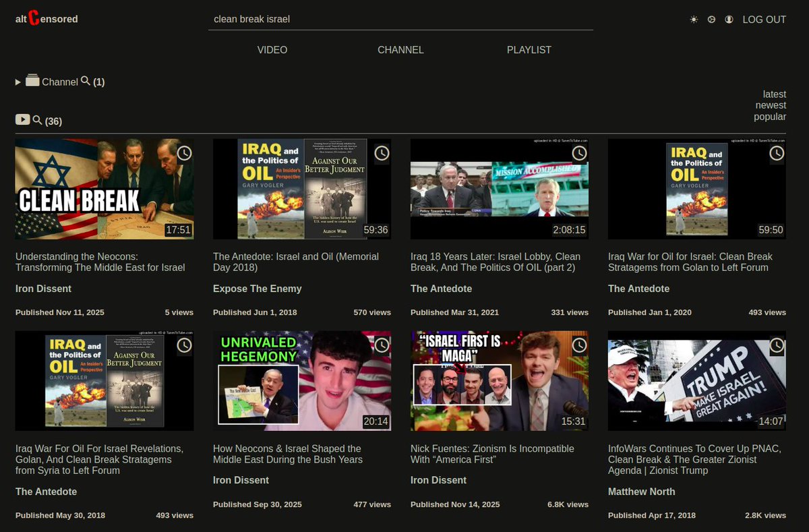809x532 pixels.
Task: Add 'Iraq 18 Years Later' to watch later
Action: (x=579, y=153)
